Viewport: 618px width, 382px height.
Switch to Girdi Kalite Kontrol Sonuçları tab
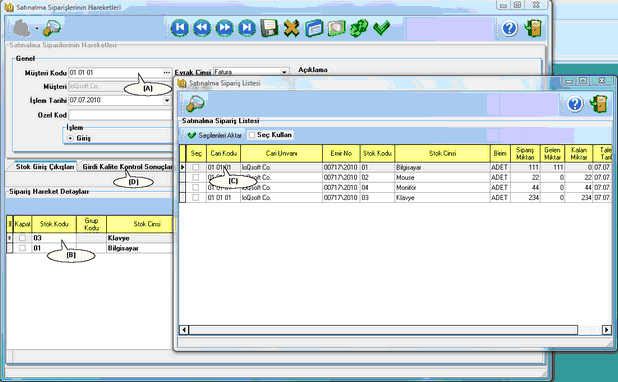tap(127, 167)
